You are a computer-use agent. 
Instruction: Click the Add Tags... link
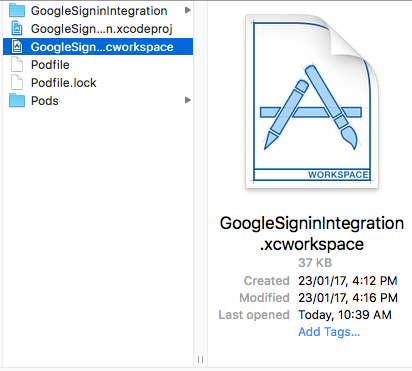[329, 332]
